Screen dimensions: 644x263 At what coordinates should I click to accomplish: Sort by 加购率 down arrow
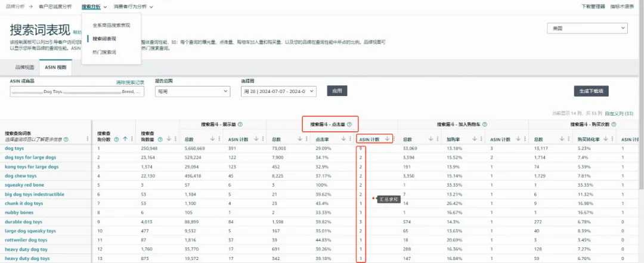pyautogui.click(x=475, y=139)
